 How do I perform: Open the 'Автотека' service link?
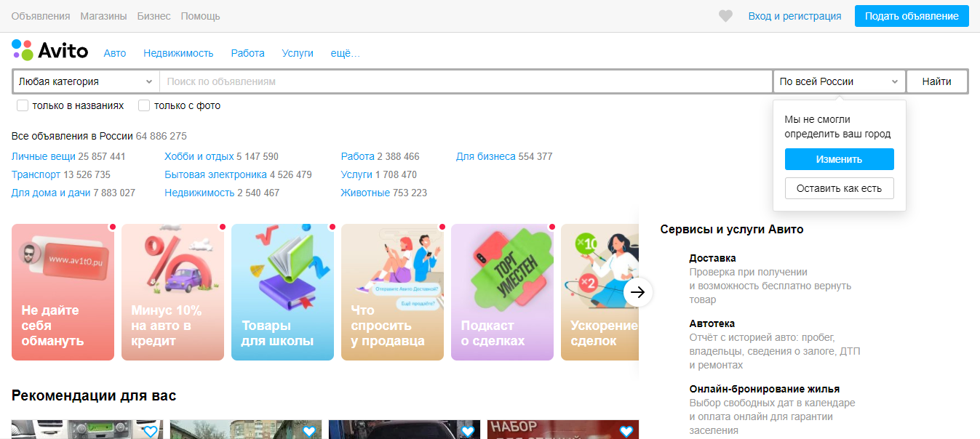712,323
